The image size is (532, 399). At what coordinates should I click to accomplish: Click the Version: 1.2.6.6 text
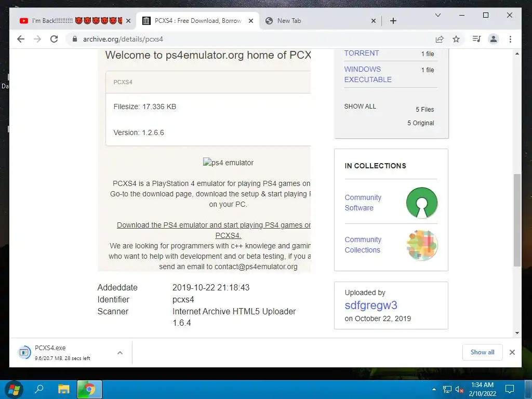coord(139,132)
